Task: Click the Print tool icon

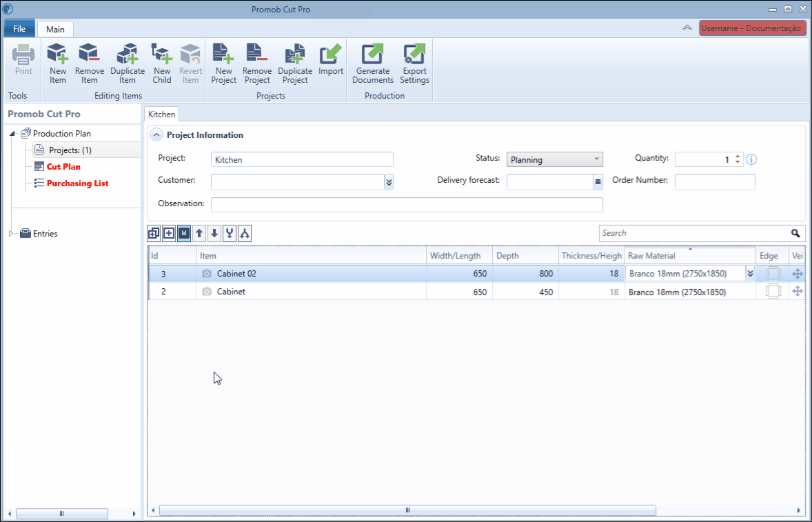Action: pos(23,60)
